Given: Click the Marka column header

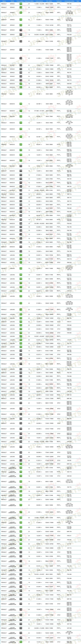Looking at the screenshot, I should pyautogui.click(x=4, y=1).
